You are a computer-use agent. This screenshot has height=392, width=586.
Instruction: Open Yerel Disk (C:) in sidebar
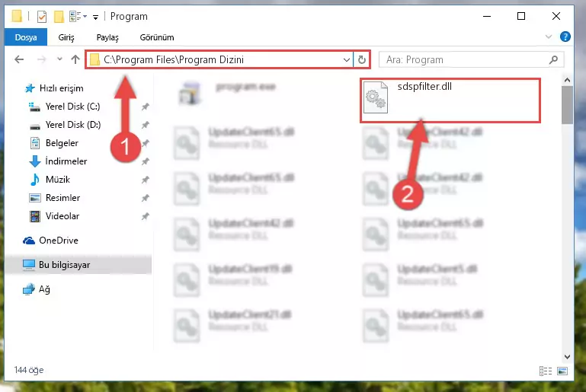72,107
